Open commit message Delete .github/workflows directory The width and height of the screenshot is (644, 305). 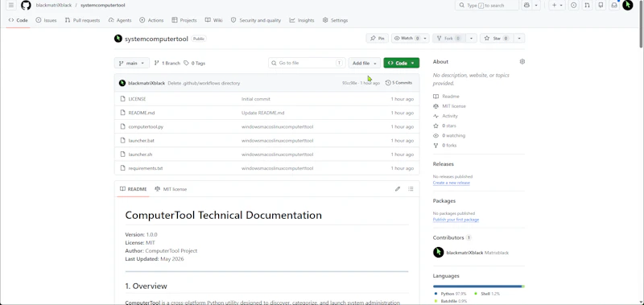click(x=204, y=84)
